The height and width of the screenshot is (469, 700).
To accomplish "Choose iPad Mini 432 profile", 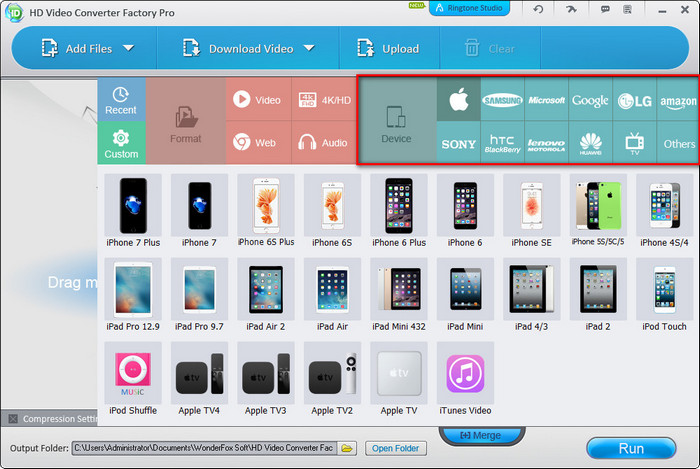I will click(399, 295).
